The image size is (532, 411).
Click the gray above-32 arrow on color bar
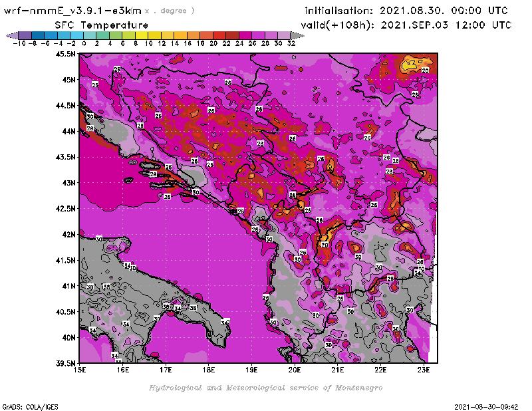pyautogui.click(x=297, y=35)
